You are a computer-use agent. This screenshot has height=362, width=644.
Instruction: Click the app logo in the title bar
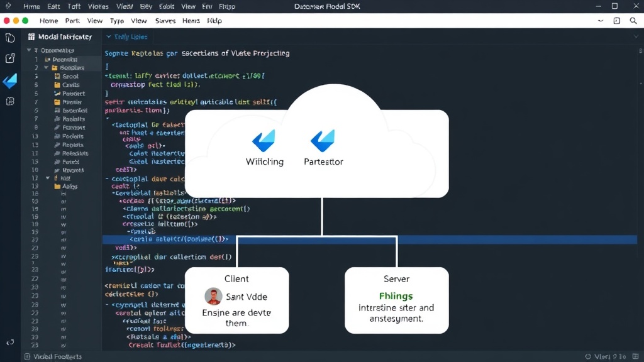click(8, 6)
